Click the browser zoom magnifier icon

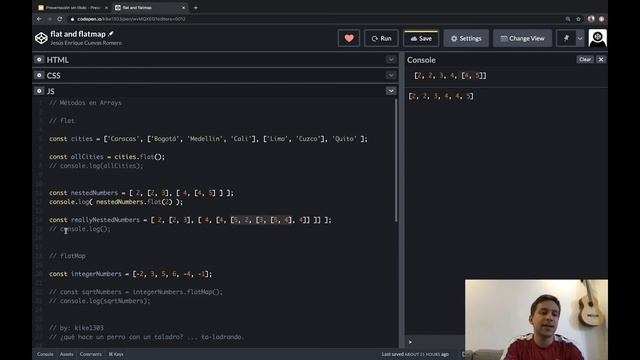point(568,19)
